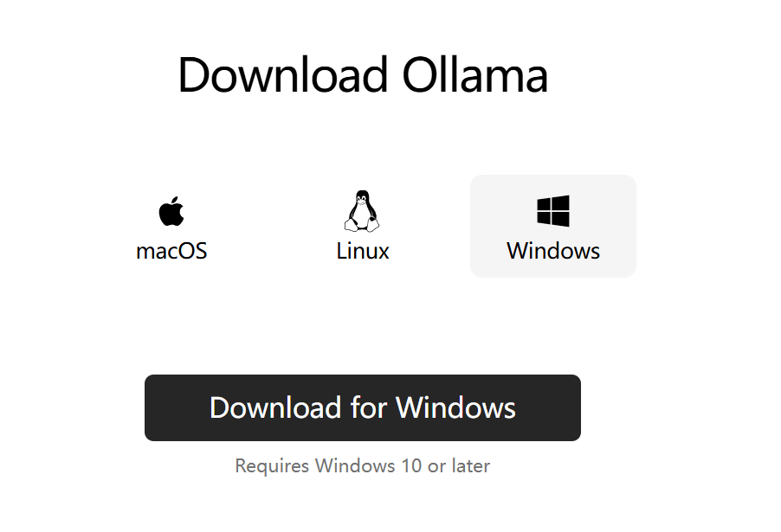
Task: Click the Apple logo icon
Action: (x=171, y=211)
